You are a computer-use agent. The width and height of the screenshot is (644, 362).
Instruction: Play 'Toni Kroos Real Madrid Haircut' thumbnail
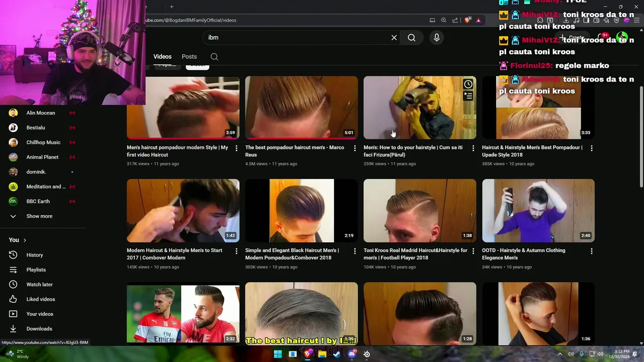point(420,211)
